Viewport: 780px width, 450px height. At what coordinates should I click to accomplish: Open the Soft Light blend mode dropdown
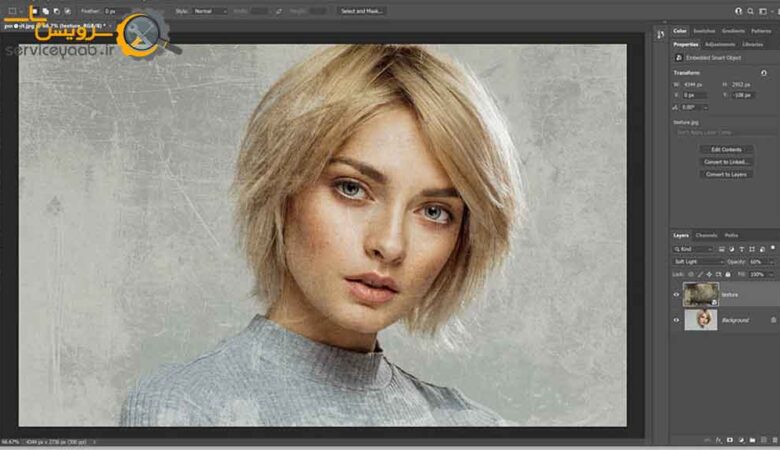tap(698, 262)
